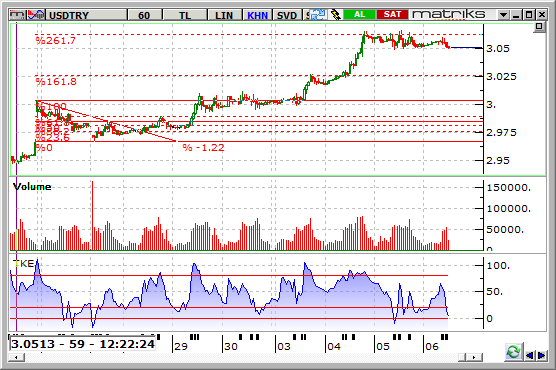556x370 pixels.
Task: Open the title bar dropdown arrow
Action: tap(503, 15)
